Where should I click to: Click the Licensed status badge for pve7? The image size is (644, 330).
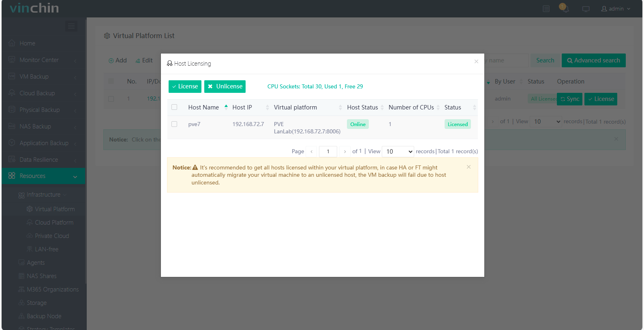tap(458, 124)
